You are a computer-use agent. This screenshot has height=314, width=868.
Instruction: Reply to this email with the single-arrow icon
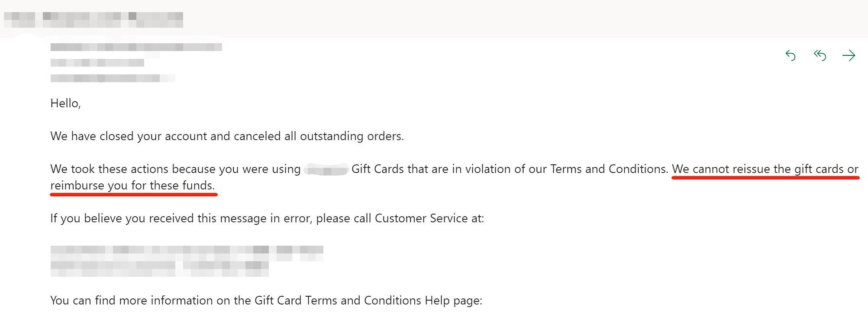pos(791,55)
